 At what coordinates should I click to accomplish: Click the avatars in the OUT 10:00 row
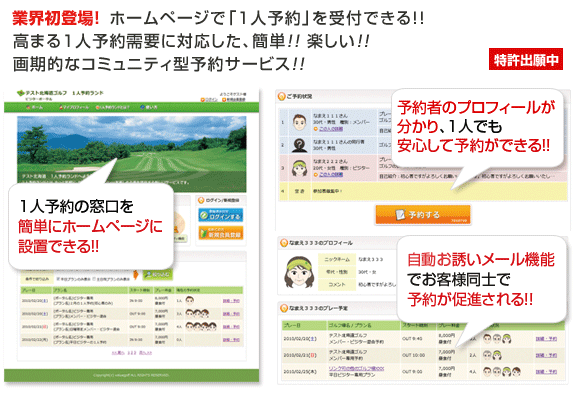point(493,355)
